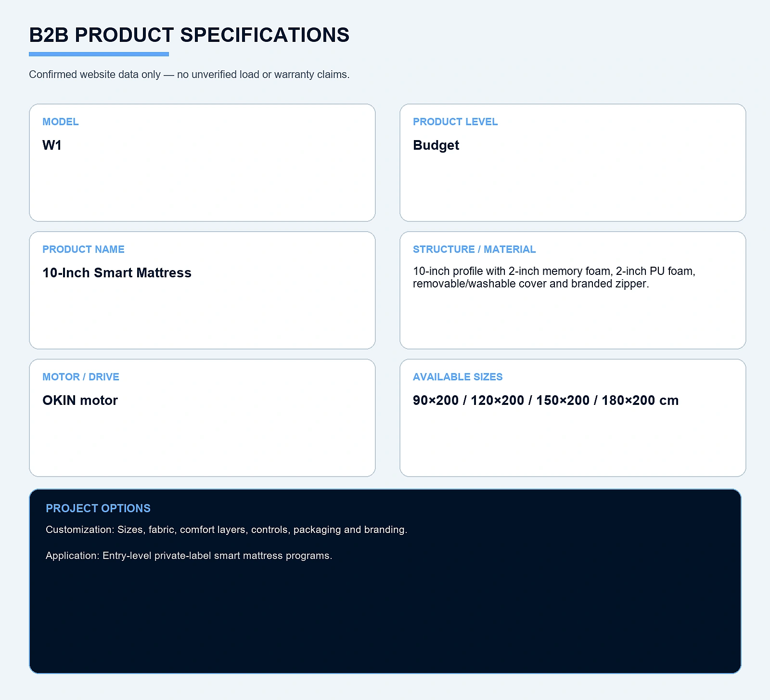Click the STRUCTURE / MATERIAL label
The image size is (770, 700).
[x=474, y=249]
